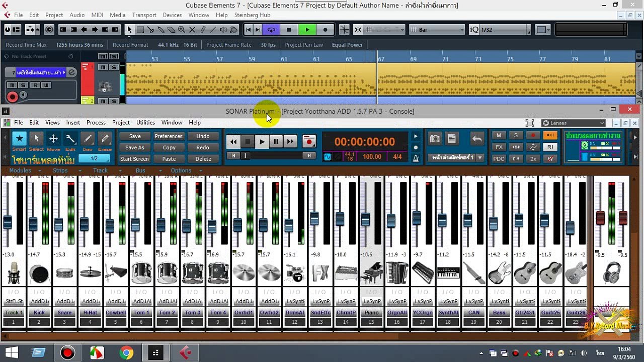This screenshot has width=644, height=362.
Task: Open the SONAR Insert menu
Action: click(x=73, y=123)
